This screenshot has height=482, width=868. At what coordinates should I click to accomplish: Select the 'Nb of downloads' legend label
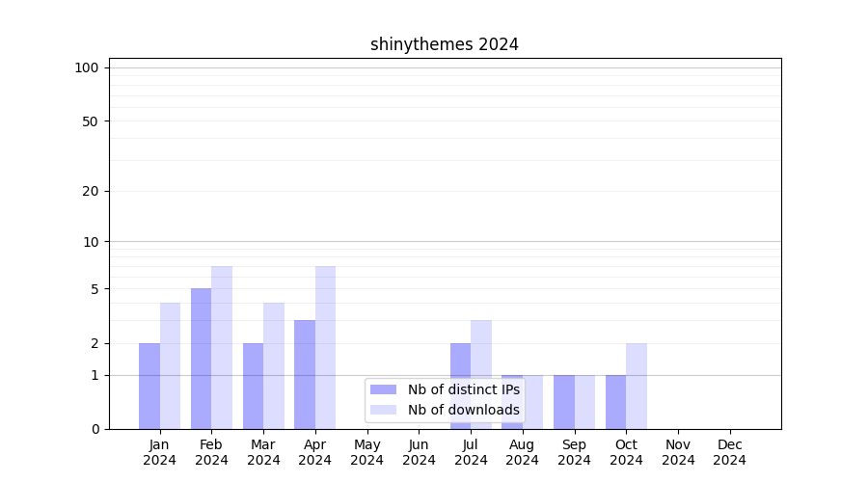(x=463, y=410)
